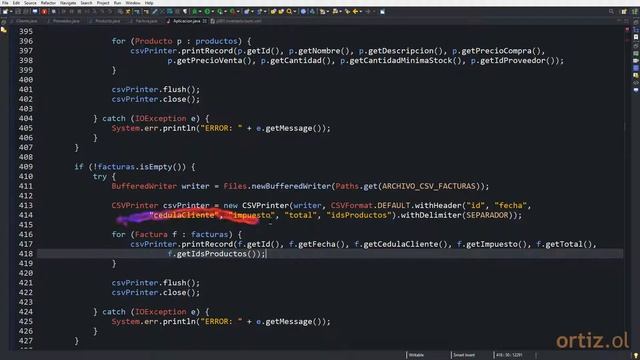Screen dimensions: 640x360
Task: Open the Project menu
Action: pos(103,3)
